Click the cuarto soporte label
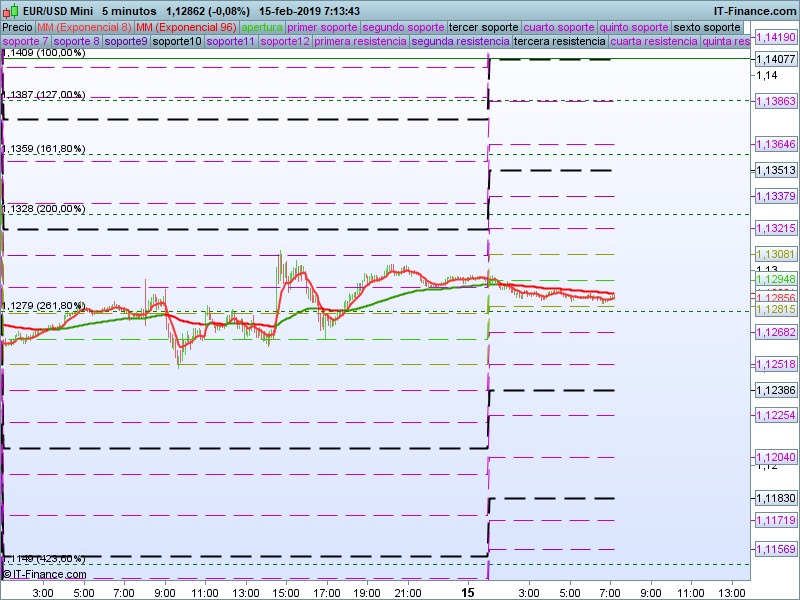The image size is (800, 600). [559, 27]
